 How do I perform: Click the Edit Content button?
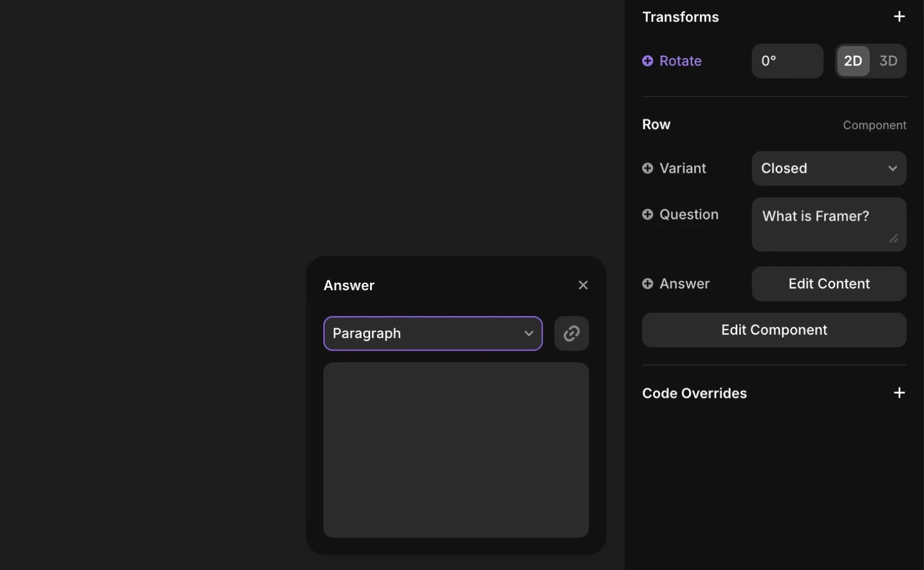coord(829,284)
